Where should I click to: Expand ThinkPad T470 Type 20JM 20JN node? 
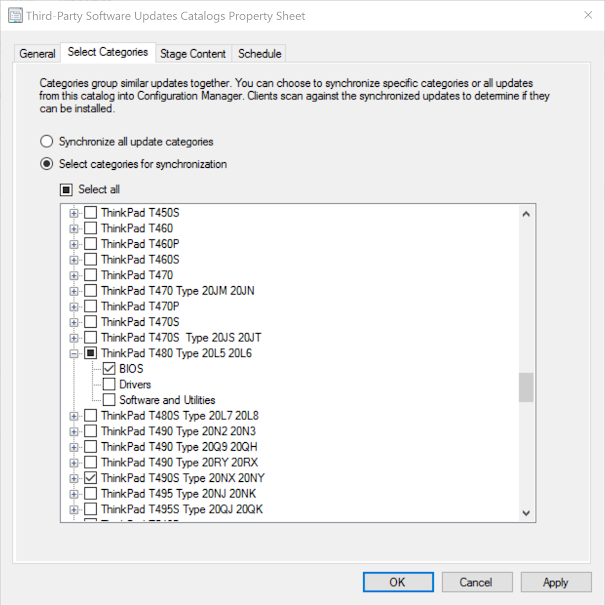click(x=74, y=291)
